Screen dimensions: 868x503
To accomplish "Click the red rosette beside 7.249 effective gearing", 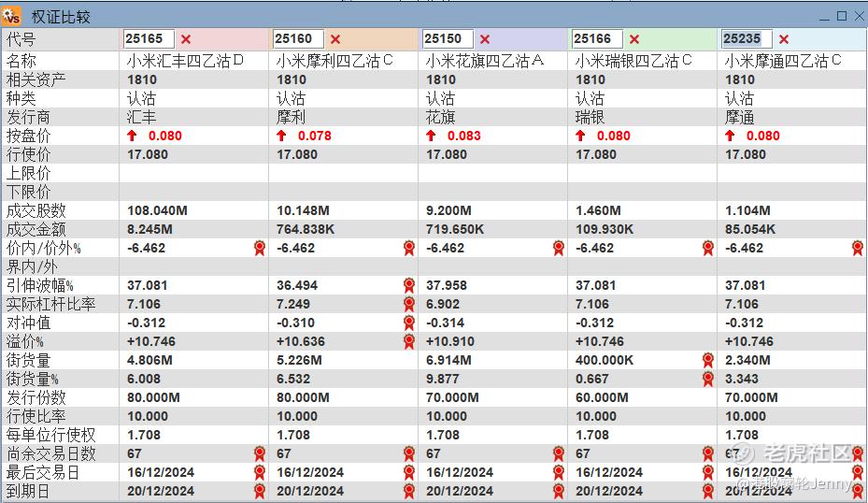I will click(409, 304).
